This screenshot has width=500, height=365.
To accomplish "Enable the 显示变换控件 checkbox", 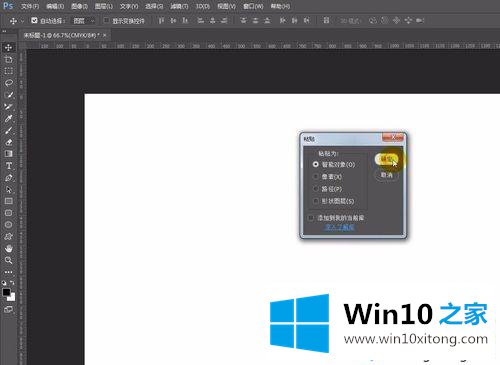I will tap(106, 21).
